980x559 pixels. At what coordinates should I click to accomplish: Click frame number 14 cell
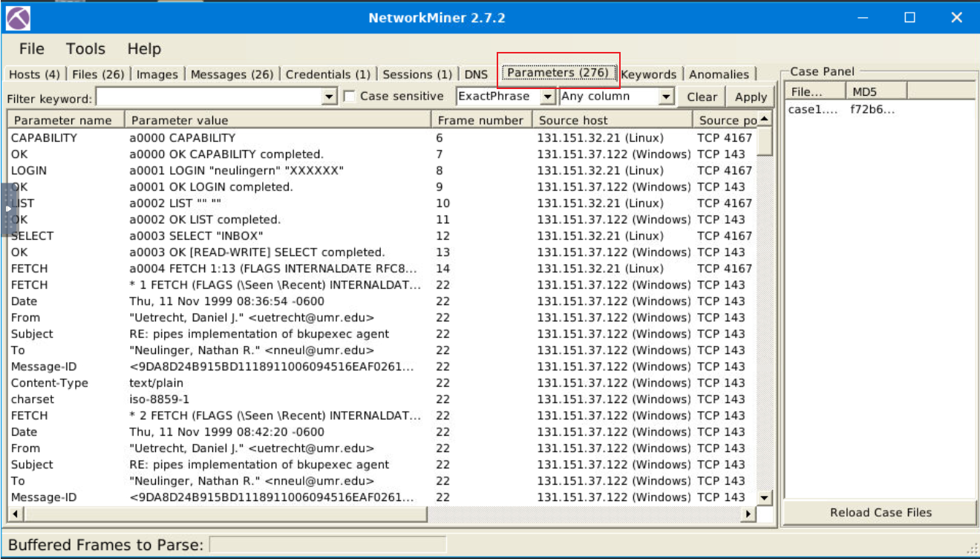pyautogui.click(x=442, y=269)
